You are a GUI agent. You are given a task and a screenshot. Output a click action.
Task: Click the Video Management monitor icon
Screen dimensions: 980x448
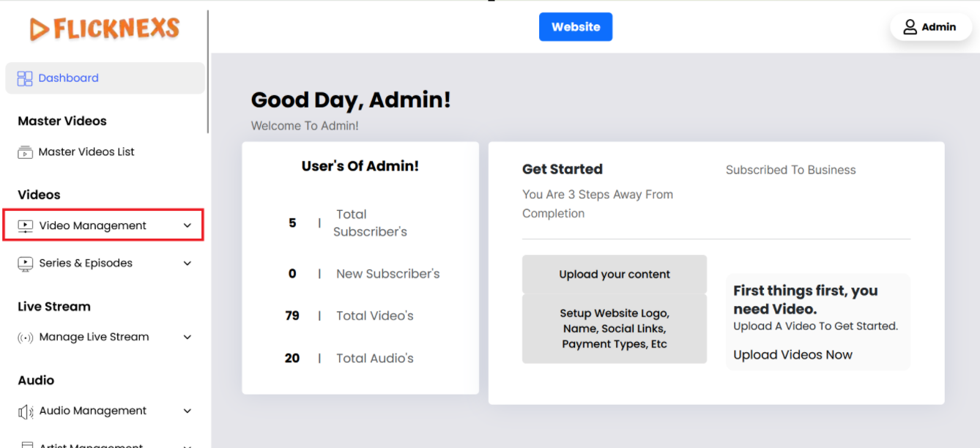tap(26, 226)
